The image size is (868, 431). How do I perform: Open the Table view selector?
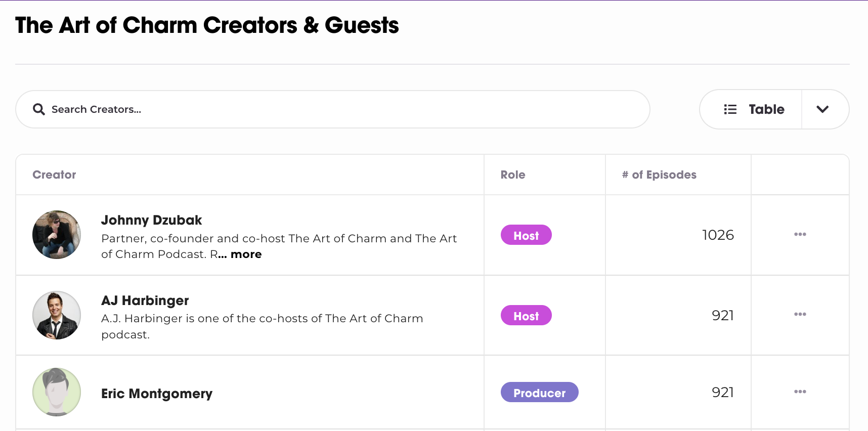(x=767, y=109)
